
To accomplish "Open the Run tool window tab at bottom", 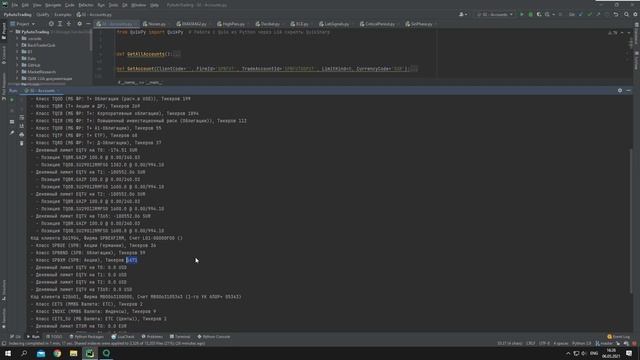I will [x=33, y=337].
